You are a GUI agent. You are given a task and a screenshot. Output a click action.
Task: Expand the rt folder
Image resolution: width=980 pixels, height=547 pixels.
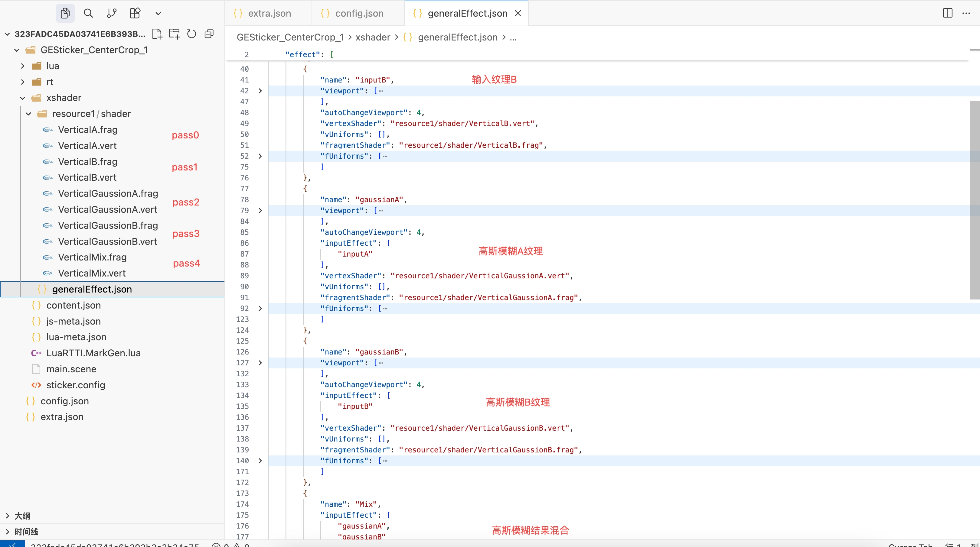tap(23, 82)
